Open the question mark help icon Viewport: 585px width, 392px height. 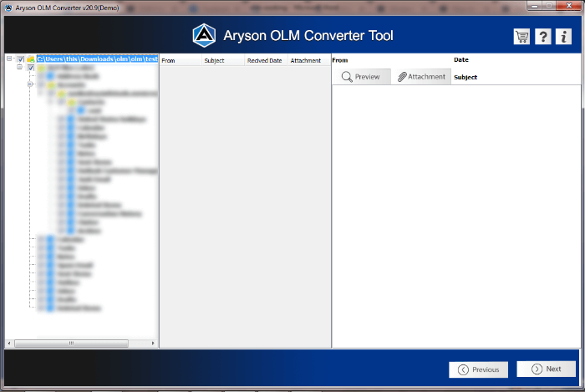(543, 37)
